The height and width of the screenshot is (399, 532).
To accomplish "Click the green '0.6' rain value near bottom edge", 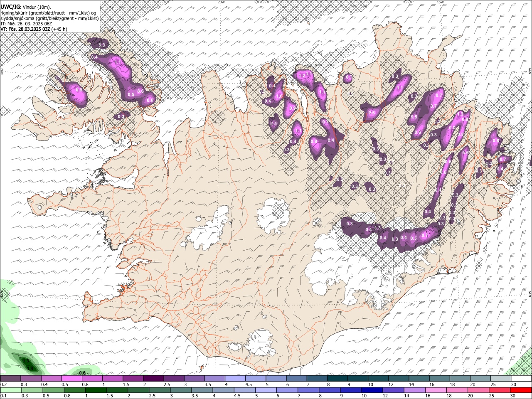I will pos(82,373).
